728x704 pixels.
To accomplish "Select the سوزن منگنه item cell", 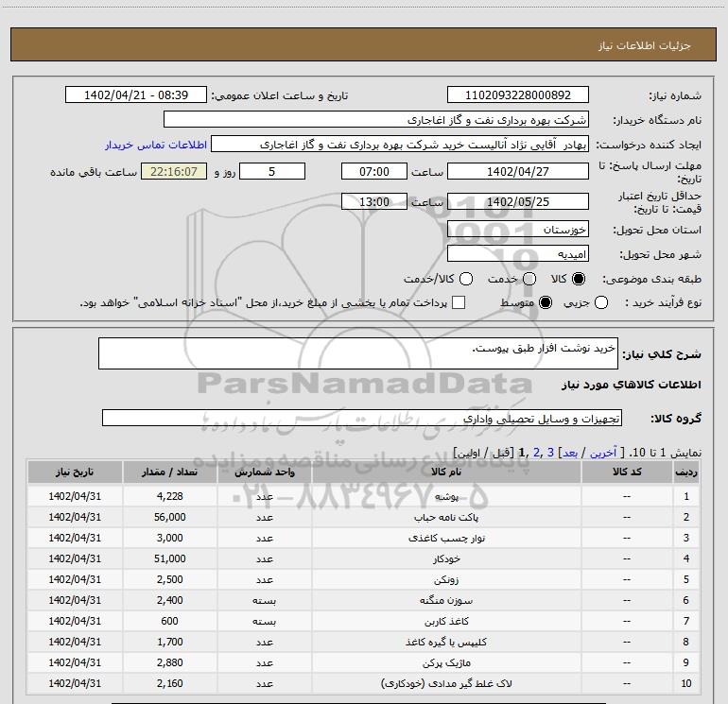I will tap(446, 600).
